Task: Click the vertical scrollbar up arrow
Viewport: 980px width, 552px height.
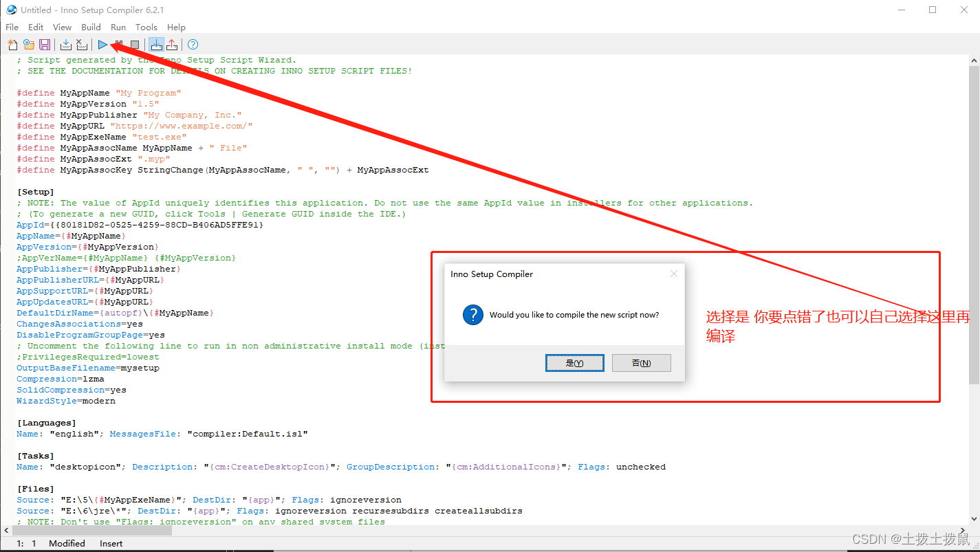Action: pyautogui.click(x=974, y=60)
